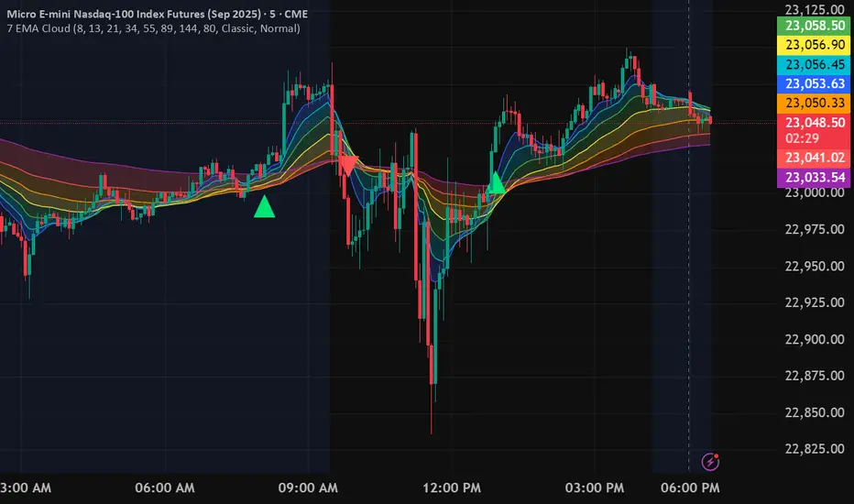The width and height of the screenshot is (854, 504).
Task: Click the 23,125.00 price axis value
Action: [x=815, y=9]
